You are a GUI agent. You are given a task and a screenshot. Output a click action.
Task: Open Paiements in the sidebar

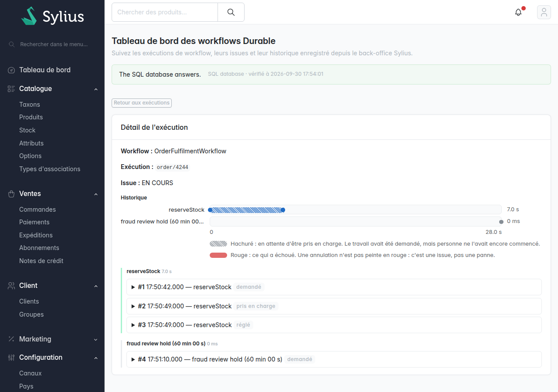(34, 222)
